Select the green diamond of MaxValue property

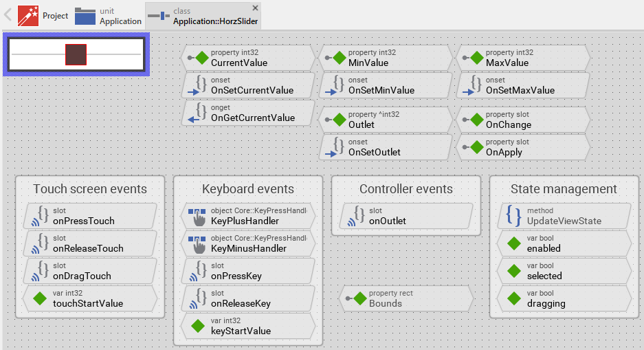point(476,58)
